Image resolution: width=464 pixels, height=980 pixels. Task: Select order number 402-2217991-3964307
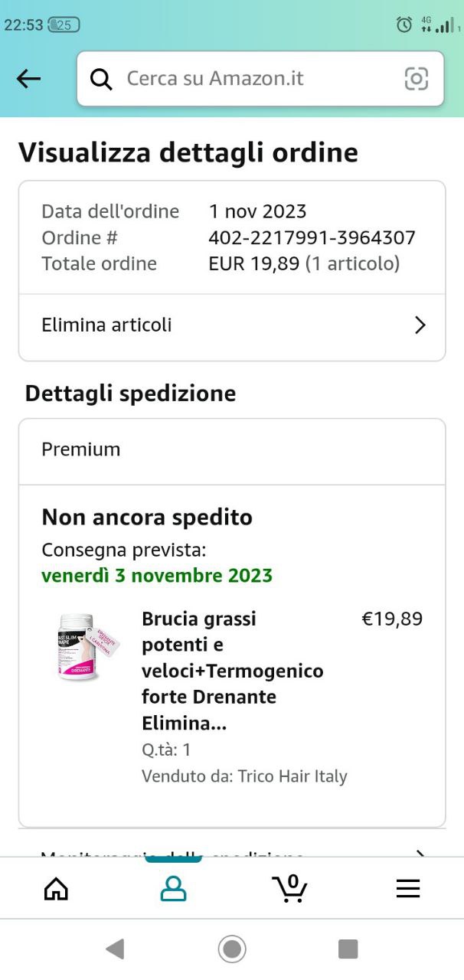tap(312, 237)
